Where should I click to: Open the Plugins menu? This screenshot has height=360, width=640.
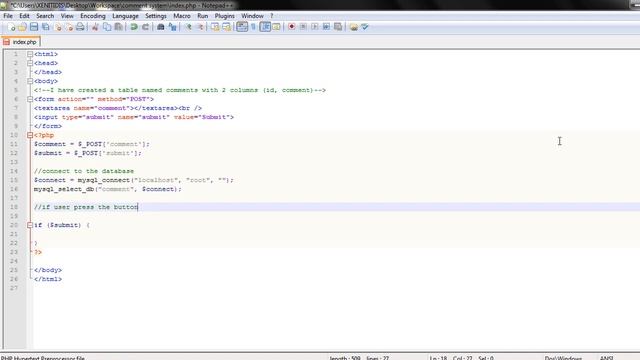pos(224,16)
